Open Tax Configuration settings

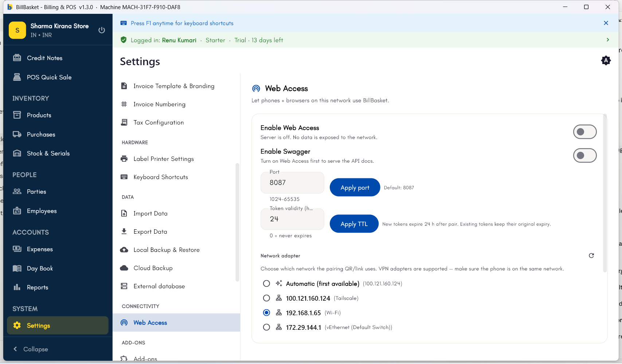176,122
